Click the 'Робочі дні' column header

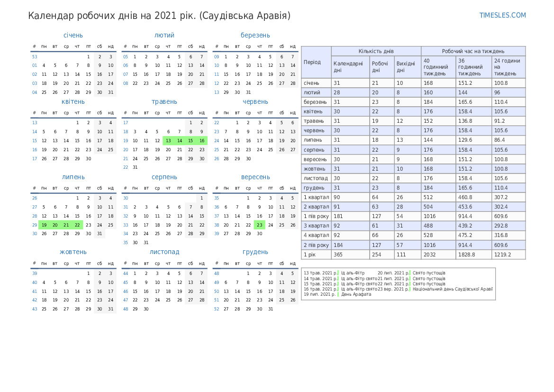point(382,67)
